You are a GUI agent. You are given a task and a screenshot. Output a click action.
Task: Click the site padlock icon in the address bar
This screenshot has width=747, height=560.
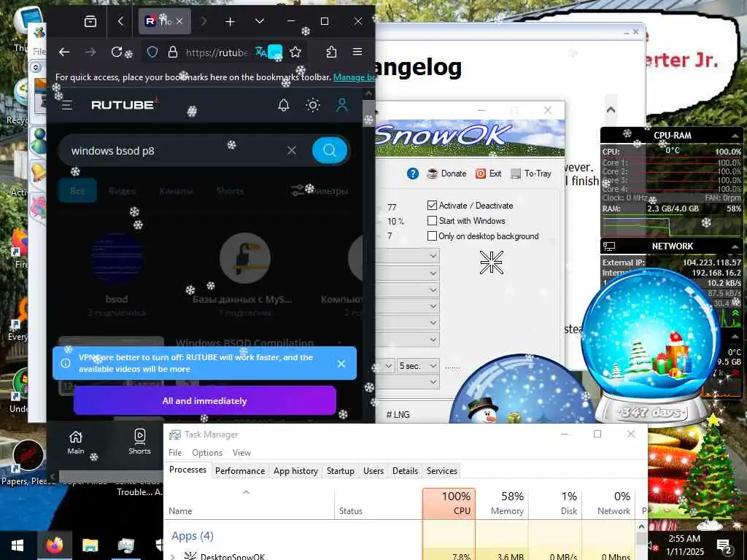tap(173, 52)
